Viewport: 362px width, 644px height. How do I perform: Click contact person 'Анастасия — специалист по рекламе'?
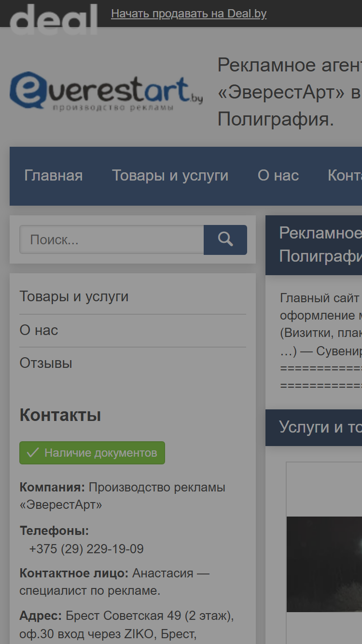pyautogui.click(x=114, y=582)
